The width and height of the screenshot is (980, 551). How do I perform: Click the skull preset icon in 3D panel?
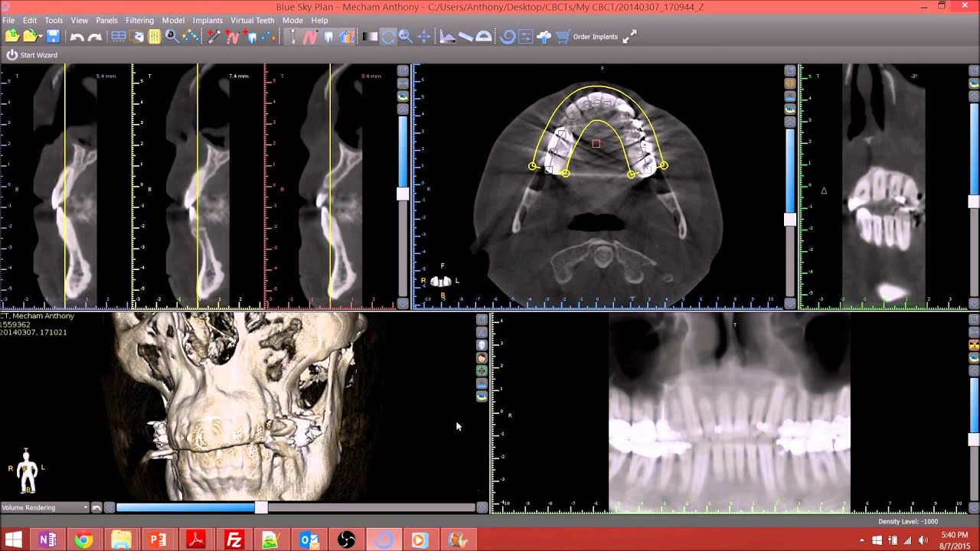point(482,346)
